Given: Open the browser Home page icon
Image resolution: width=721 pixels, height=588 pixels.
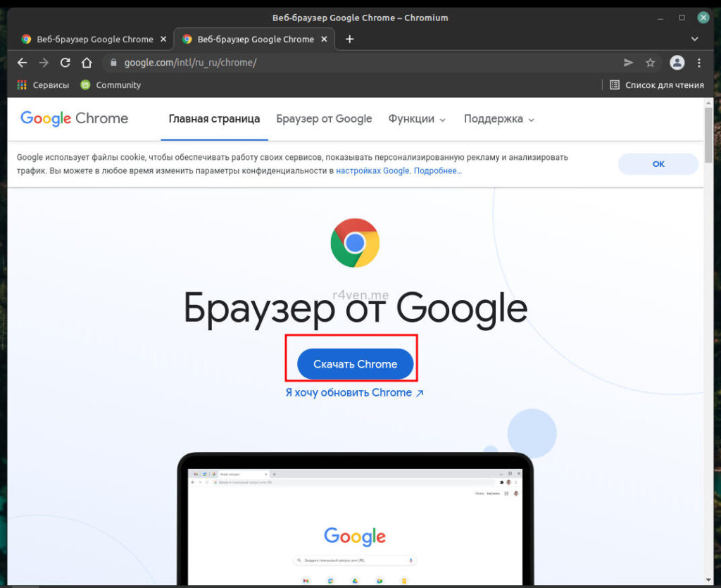Looking at the screenshot, I should (87, 63).
